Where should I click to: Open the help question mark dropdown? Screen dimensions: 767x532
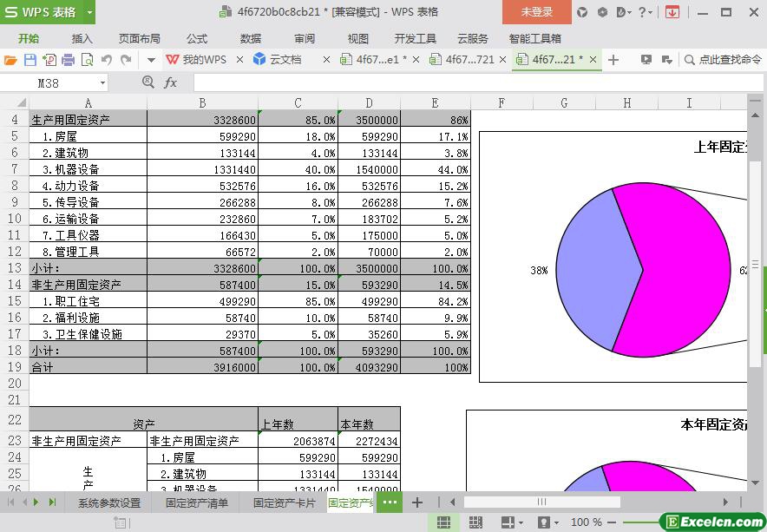click(x=646, y=12)
